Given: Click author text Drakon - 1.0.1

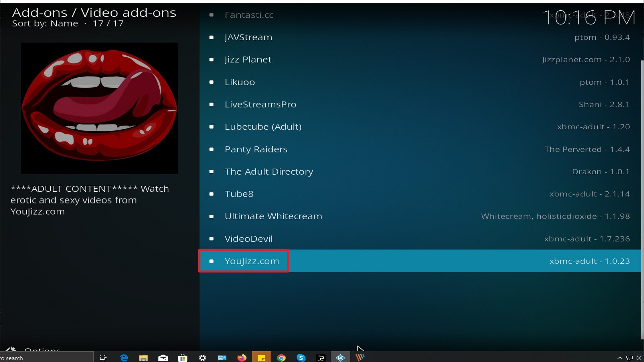Looking at the screenshot, I should 601,172.
